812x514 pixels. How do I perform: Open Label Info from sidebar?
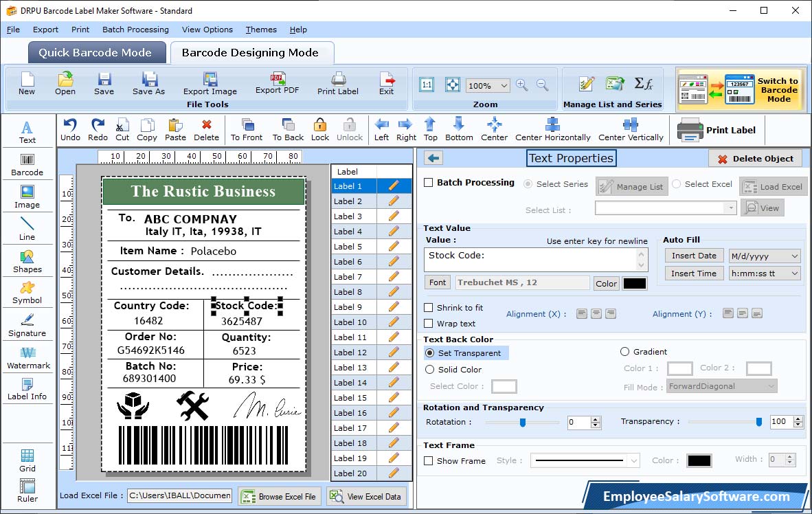click(27, 389)
